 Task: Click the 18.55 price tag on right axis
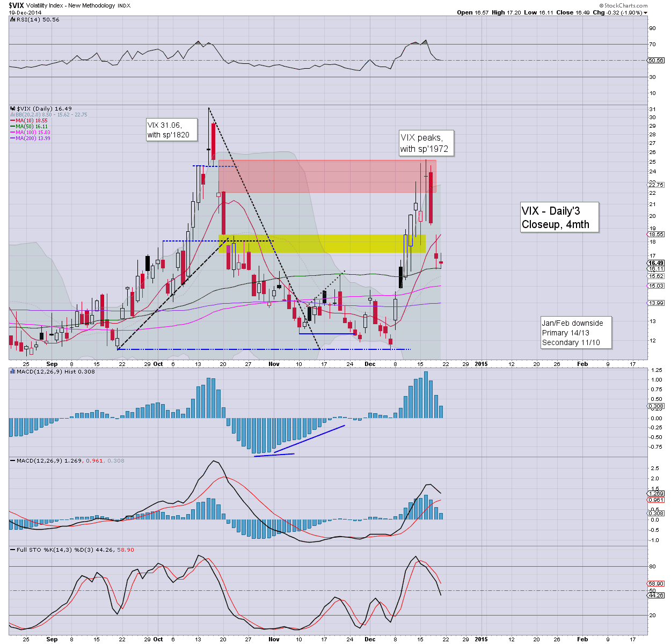656,235
